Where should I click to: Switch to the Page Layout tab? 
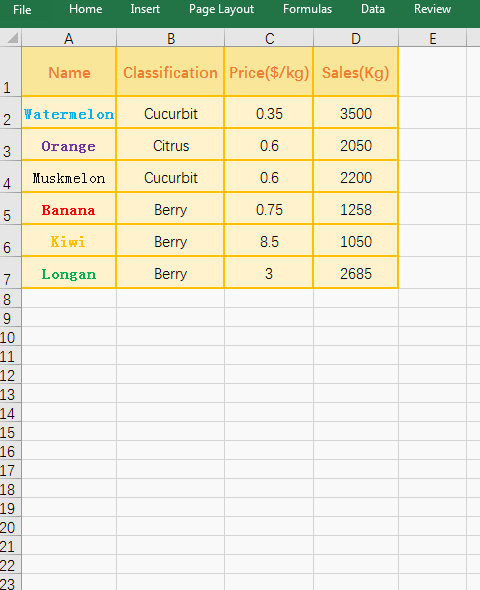221,9
